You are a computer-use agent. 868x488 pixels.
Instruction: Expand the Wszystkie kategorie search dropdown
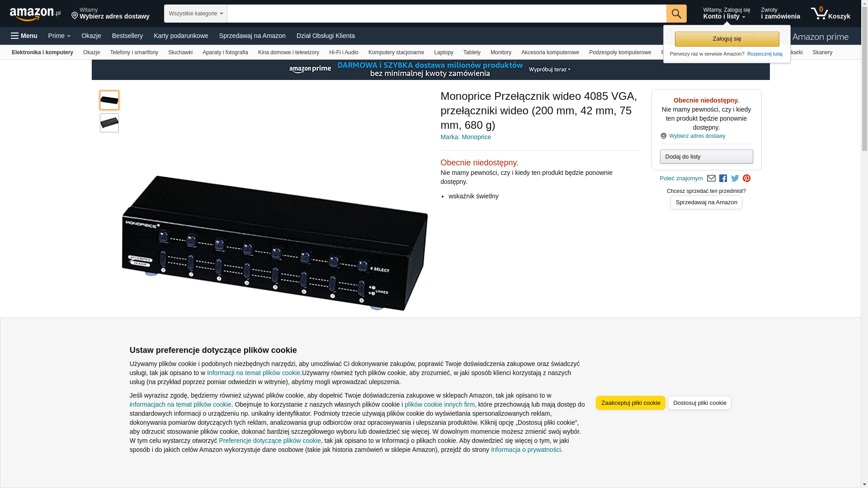196,14
